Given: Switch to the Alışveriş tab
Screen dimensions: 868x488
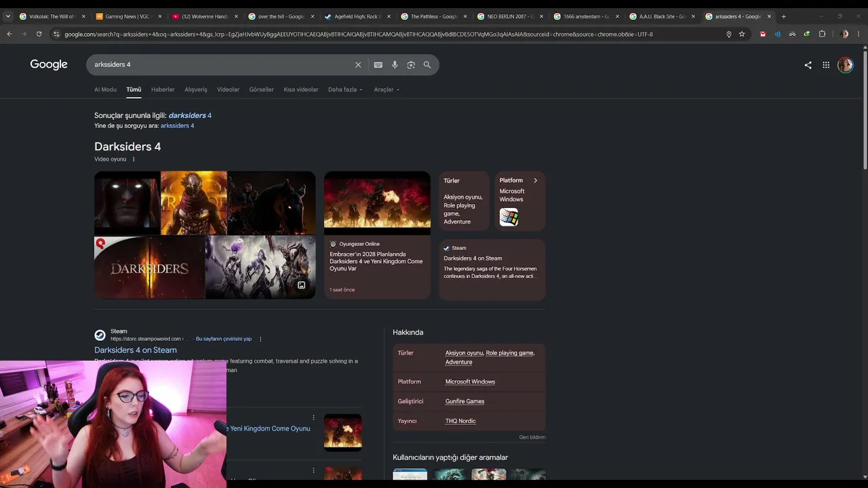Looking at the screenshot, I should tap(196, 89).
